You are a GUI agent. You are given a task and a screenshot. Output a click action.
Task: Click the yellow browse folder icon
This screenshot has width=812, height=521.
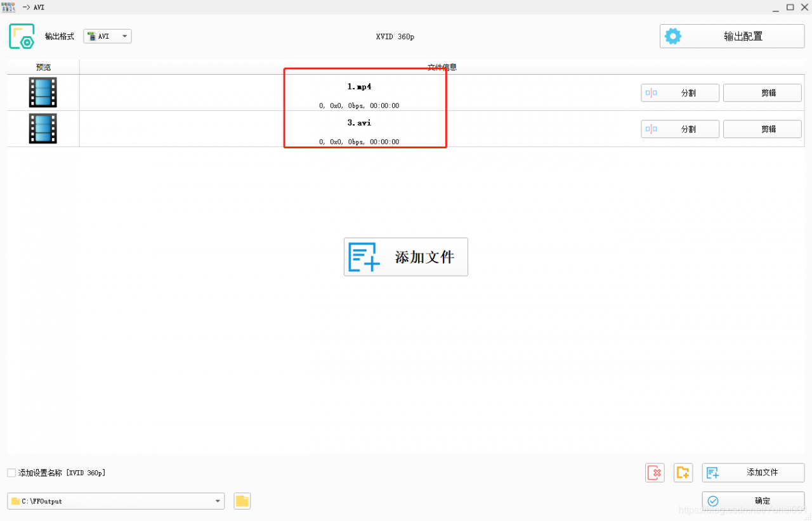[242, 501]
